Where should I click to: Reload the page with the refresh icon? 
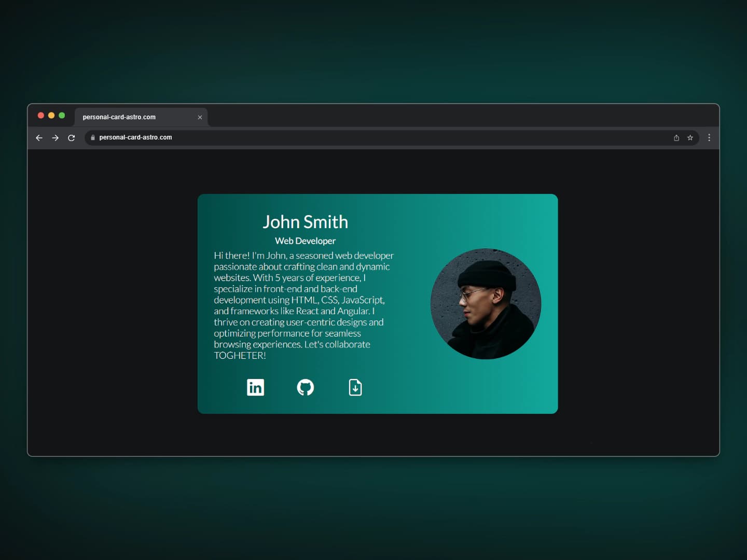point(72,137)
